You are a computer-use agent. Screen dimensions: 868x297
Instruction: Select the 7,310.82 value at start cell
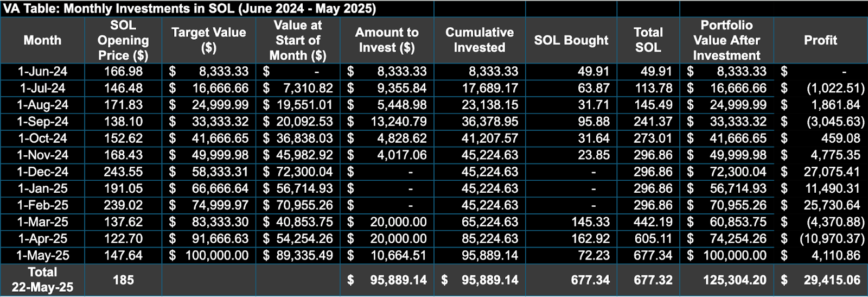(x=298, y=88)
